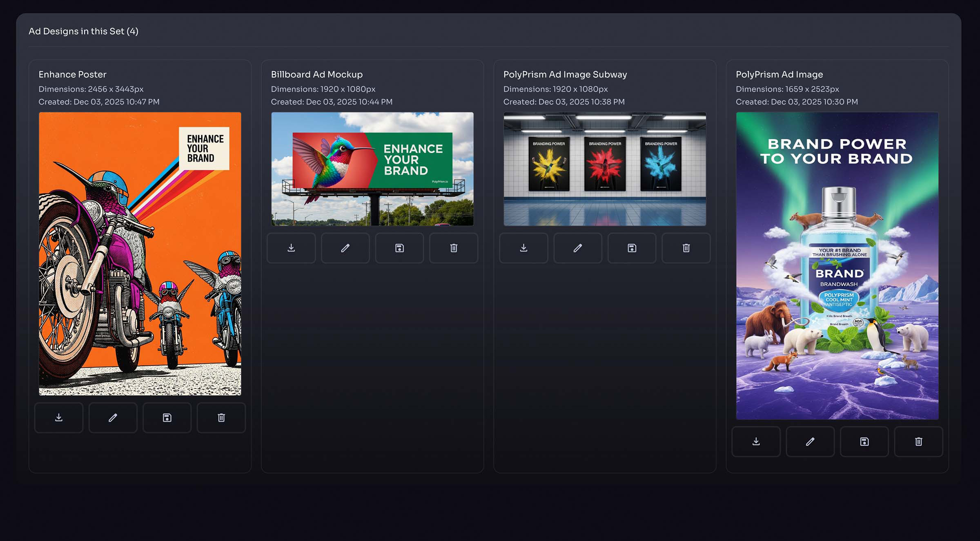Download the PolyPrism Ad Image mouthwash design
The image size is (980, 541).
(756, 441)
